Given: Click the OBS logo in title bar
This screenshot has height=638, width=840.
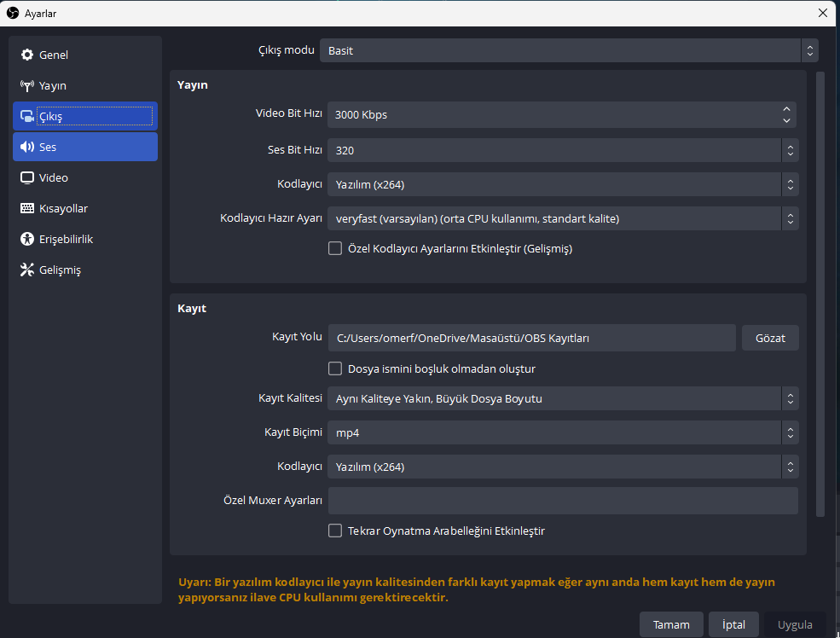Looking at the screenshot, I should pyautogui.click(x=13, y=13).
